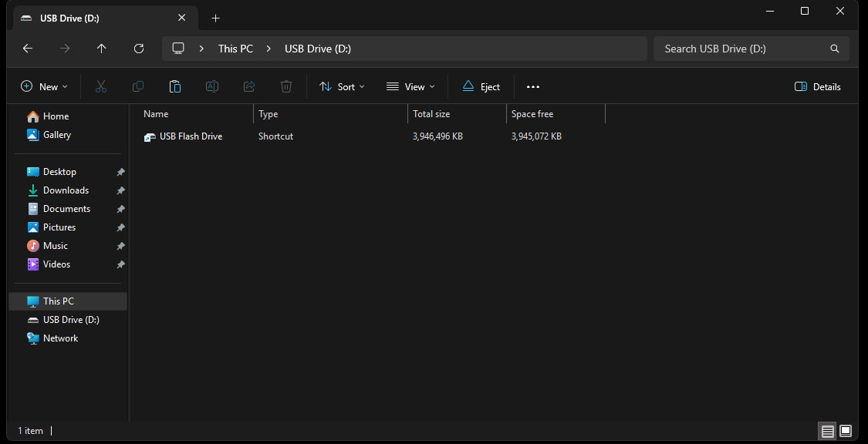Toggle the Details pane
The image size is (868, 444).
(818, 87)
